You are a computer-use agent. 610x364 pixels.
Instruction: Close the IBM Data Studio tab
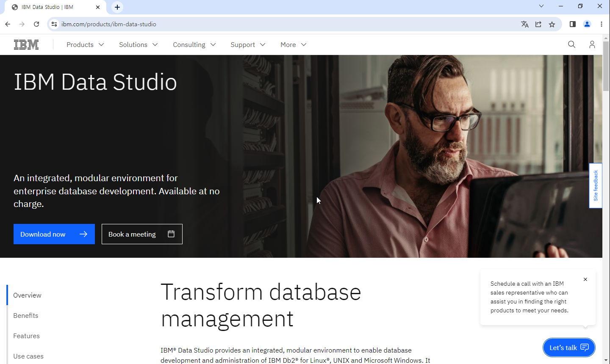pyautogui.click(x=98, y=7)
